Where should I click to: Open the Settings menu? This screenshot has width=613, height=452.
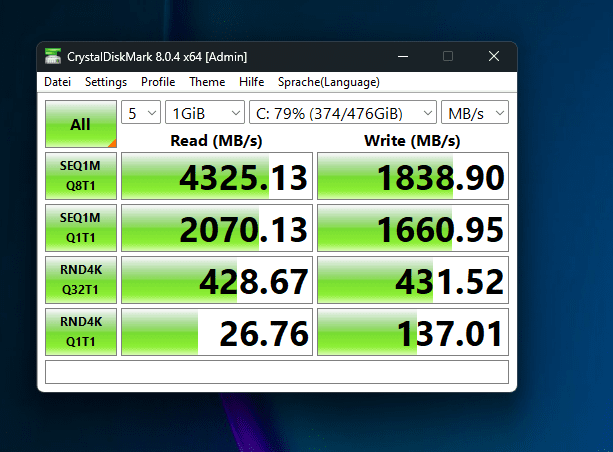(x=106, y=82)
